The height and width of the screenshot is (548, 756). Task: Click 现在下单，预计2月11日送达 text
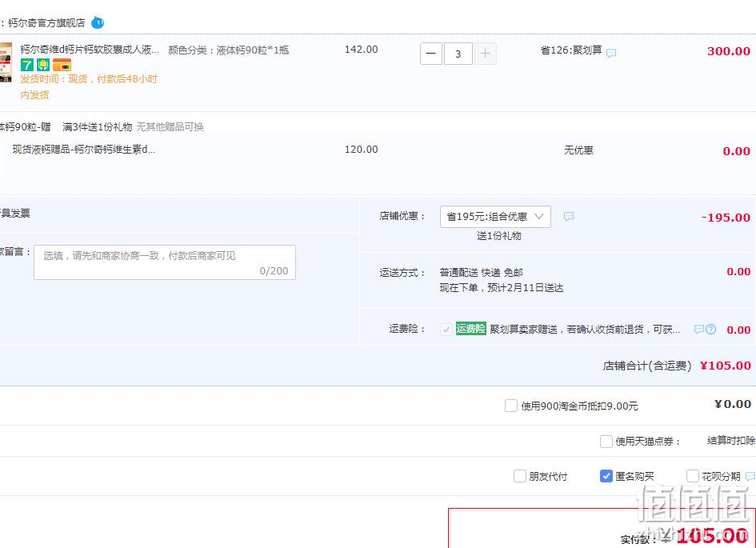(x=502, y=288)
